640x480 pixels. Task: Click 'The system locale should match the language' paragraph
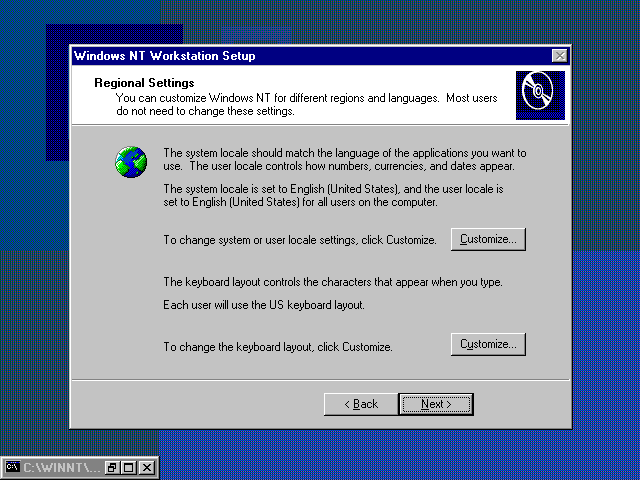(345, 160)
